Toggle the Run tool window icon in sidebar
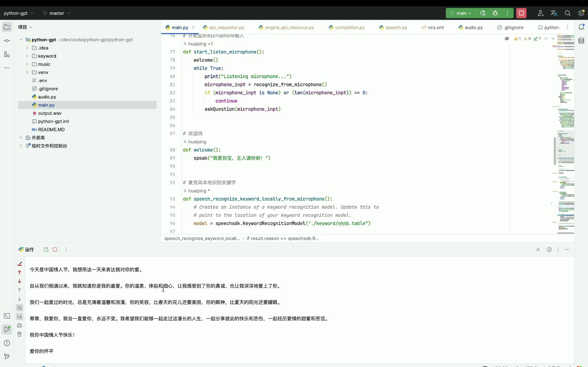Screen dimensions: 588x367 (7, 329)
